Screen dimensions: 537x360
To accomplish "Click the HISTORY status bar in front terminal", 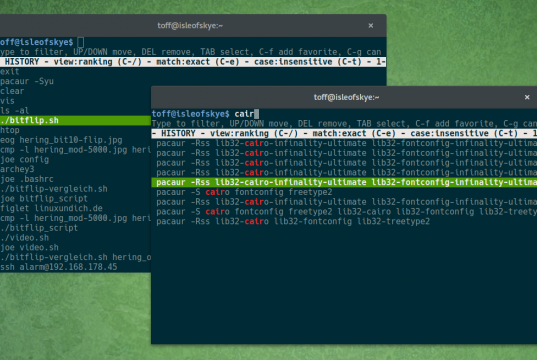I will click(x=344, y=133).
